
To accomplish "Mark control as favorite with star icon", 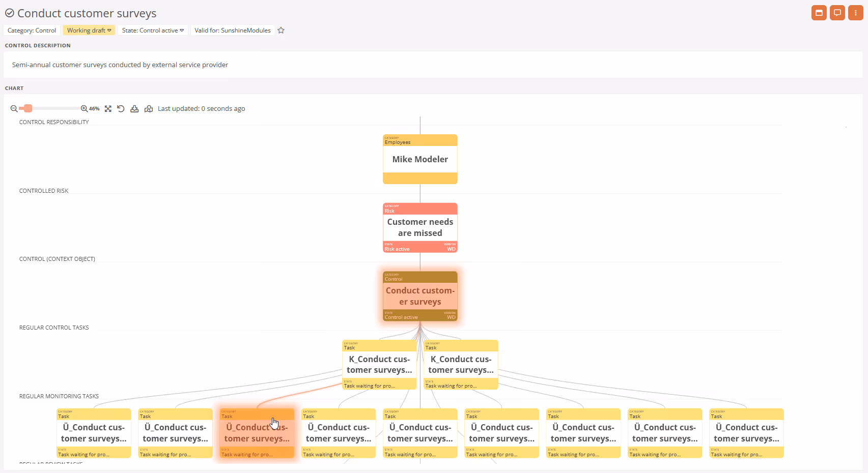I will click(281, 31).
